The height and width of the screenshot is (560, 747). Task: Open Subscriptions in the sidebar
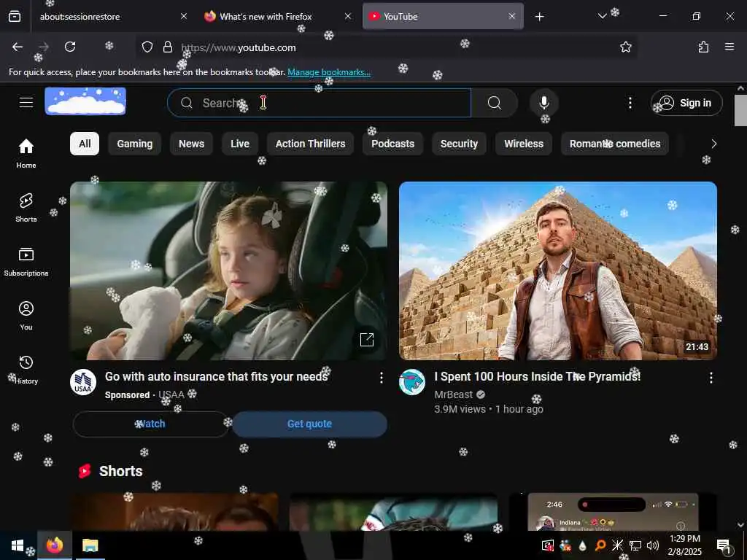pos(26,262)
